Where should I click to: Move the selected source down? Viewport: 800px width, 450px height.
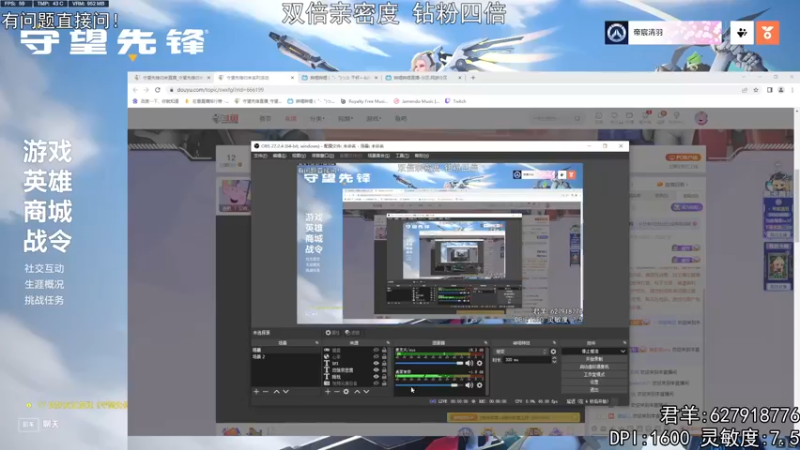click(366, 392)
